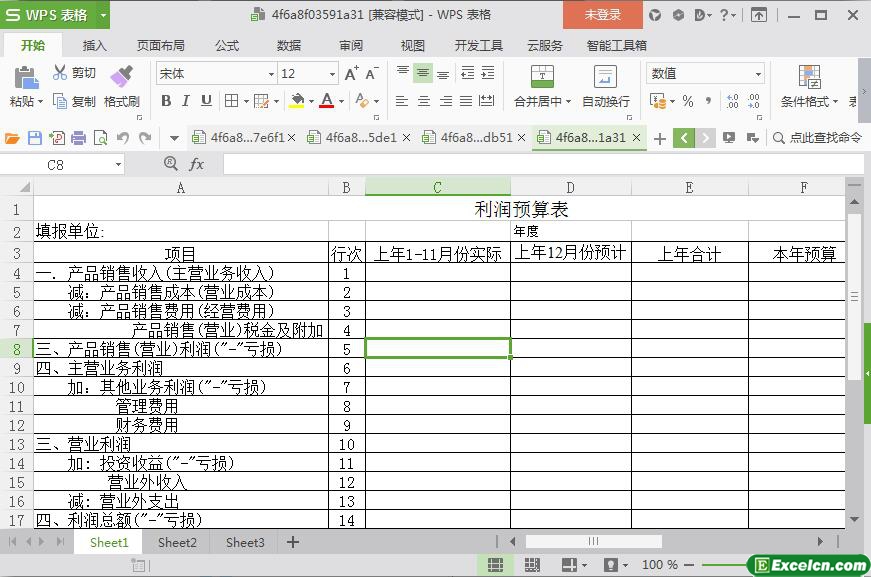Select the Format Painter brush
Viewport: 871px width, 577px height.
point(122,76)
